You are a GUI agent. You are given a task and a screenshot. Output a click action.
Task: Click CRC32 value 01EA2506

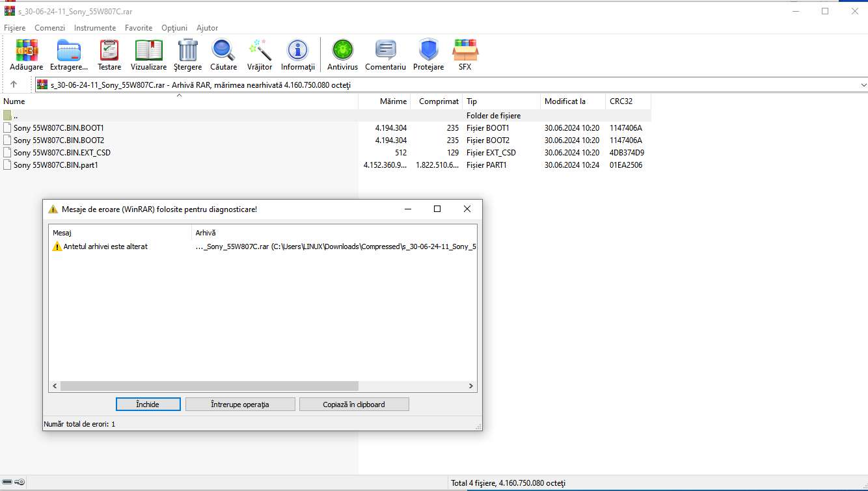click(626, 165)
